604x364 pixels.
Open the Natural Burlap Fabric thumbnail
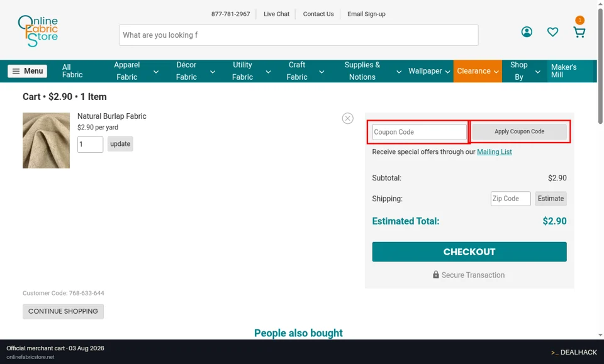[46, 140]
